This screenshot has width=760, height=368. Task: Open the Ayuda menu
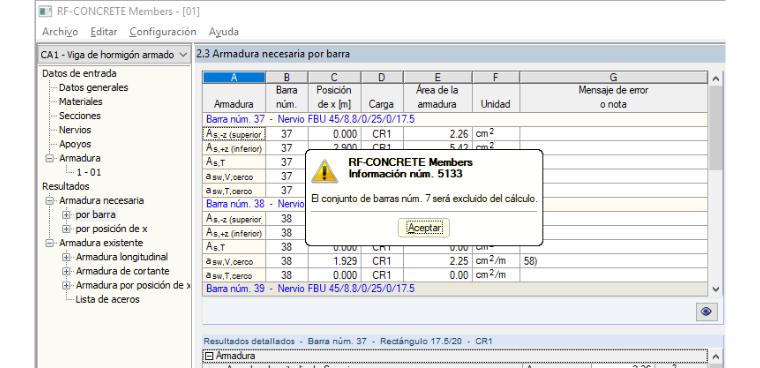223,32
